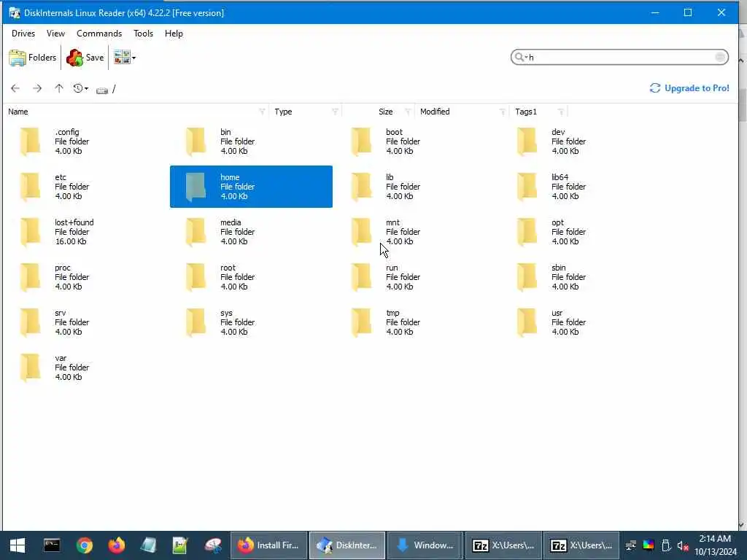Open the Help menu
The height and width of the screenshot is (560, 747).
(174, 34)
